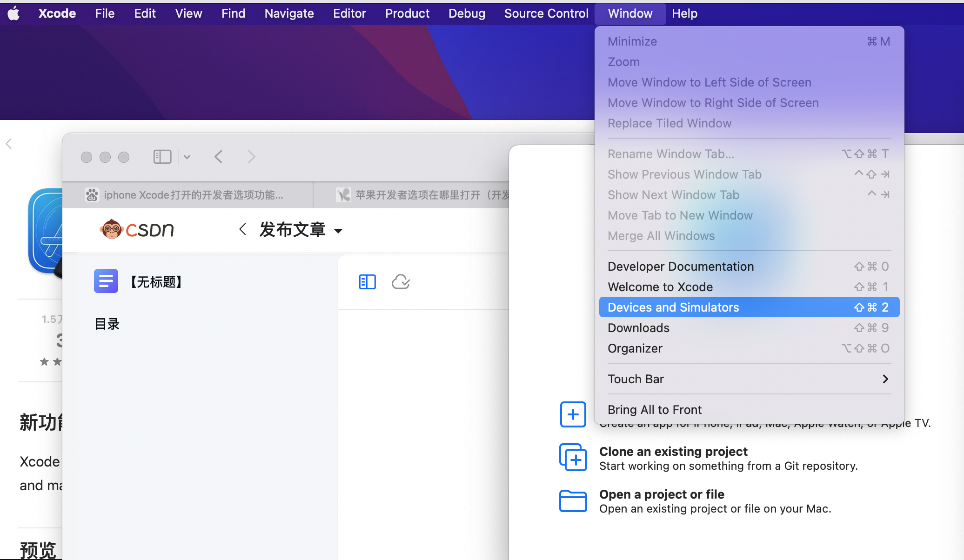Click the clone project icon

(573, 457)
